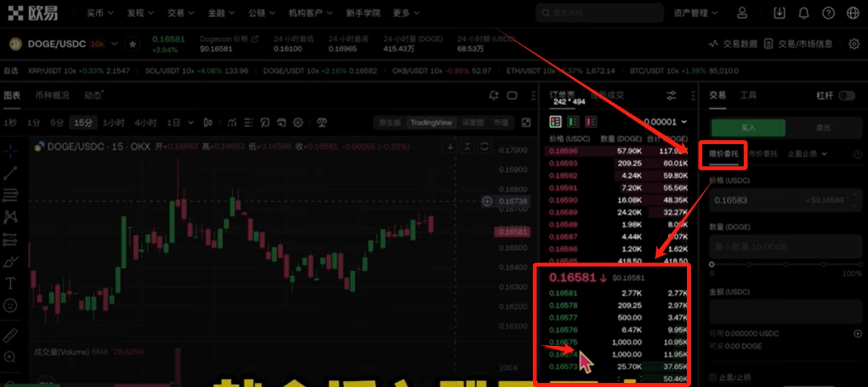This screenshot has width=868, height=387.
Task: Star DOGE/USDC as a favorite
Action: click(133, 44)
